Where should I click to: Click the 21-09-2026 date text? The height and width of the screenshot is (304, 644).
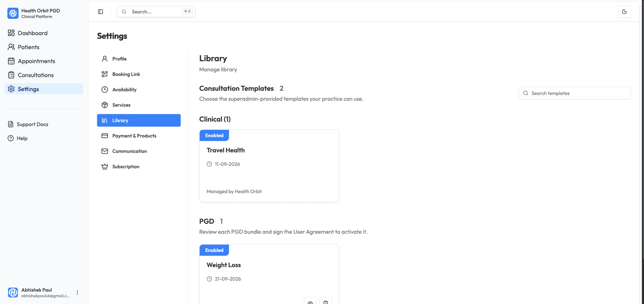coord(228,279)
